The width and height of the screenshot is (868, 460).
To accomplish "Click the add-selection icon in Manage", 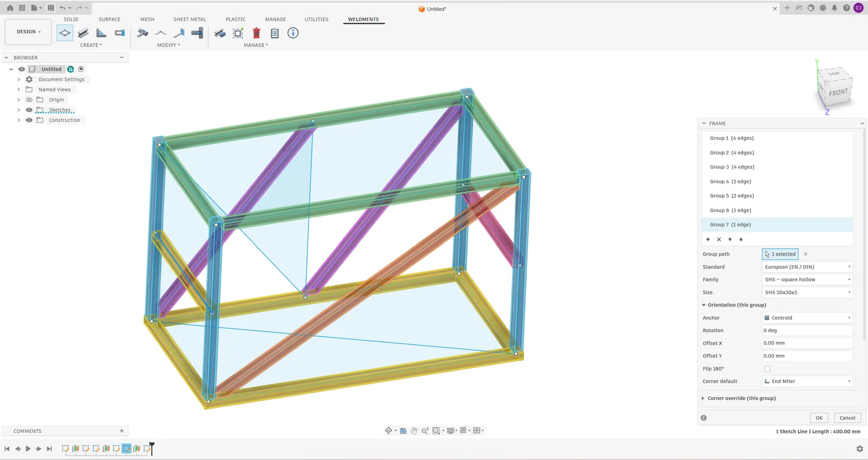I will pos(238,33).
